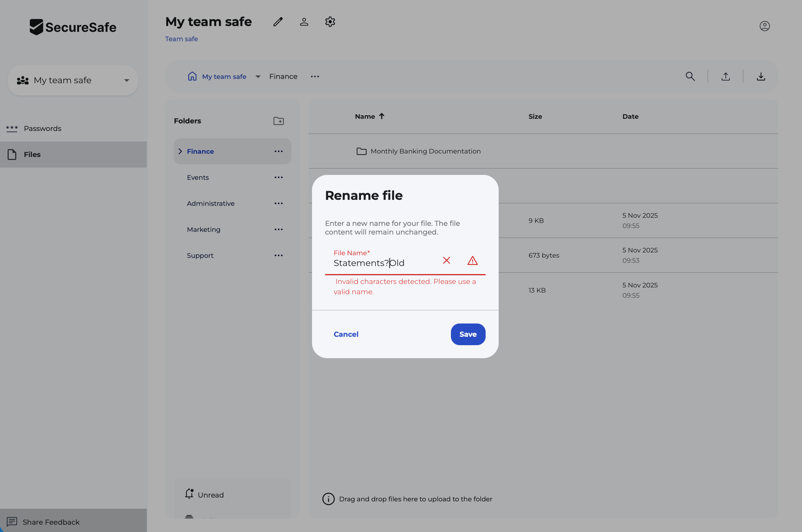The height and width of the screenshot is (532, 802).
Task: Click the upload icon to add files
Action: (726, 76)
